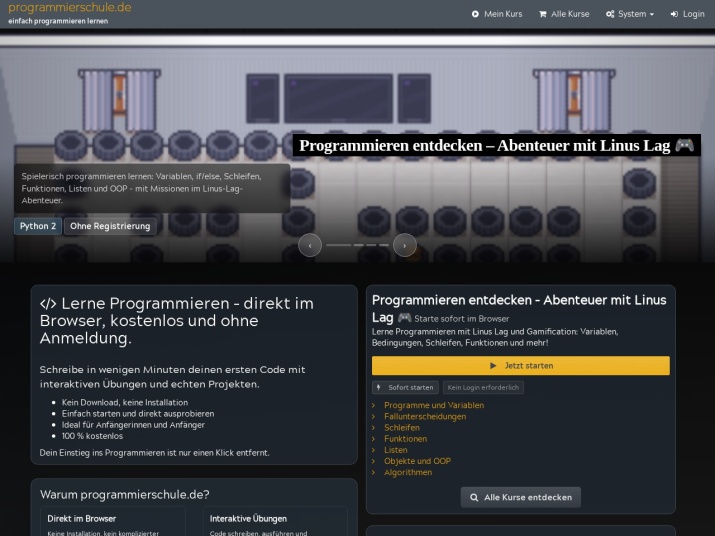Open the Mein Kurs menu item
Image resolution: width=715 pixels, height=536 pixels.
coord(497,14)
